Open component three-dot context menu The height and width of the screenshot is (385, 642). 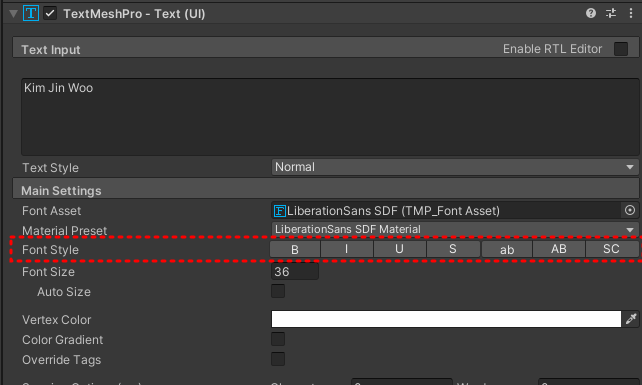631,14
